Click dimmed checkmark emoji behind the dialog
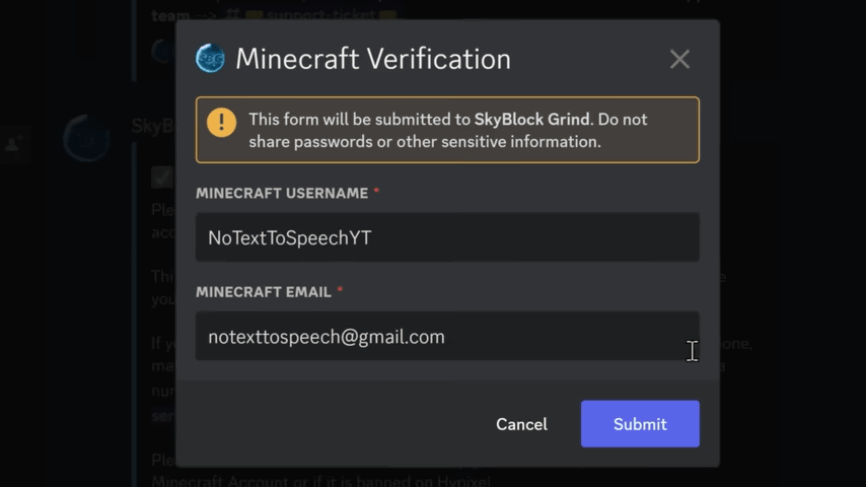The image size is (866, 487). point(162,178)
